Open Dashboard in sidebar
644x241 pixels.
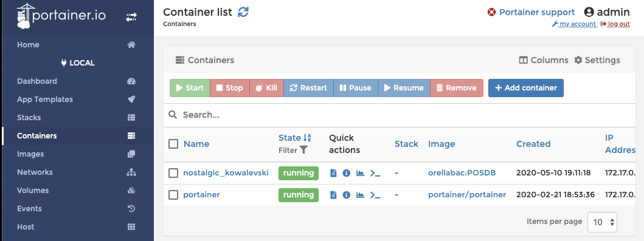pyautogui.click(x=77, y=81)
